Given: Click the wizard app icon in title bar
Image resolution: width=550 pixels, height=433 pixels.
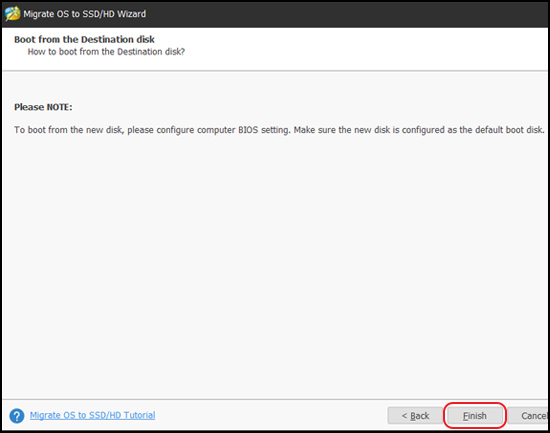Looking at the screenshot, I should [x=12, y=14].
